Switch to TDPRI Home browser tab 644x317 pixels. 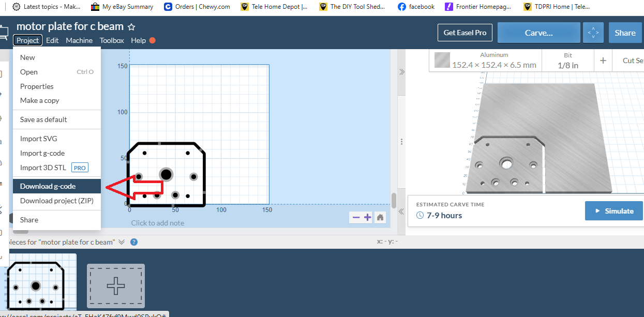pyautogui.click(x=556, y=7)
